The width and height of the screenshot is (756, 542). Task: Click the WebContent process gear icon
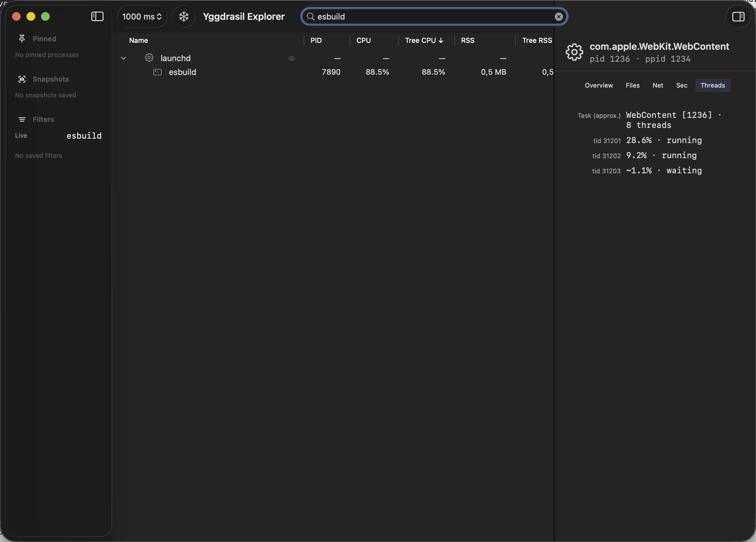click(x=574, y=52)
